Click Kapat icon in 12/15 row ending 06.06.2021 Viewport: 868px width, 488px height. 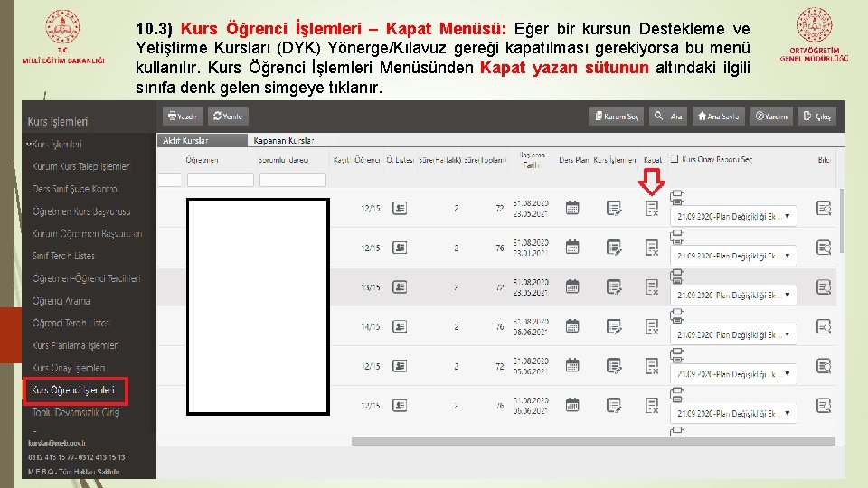(652, 406)
